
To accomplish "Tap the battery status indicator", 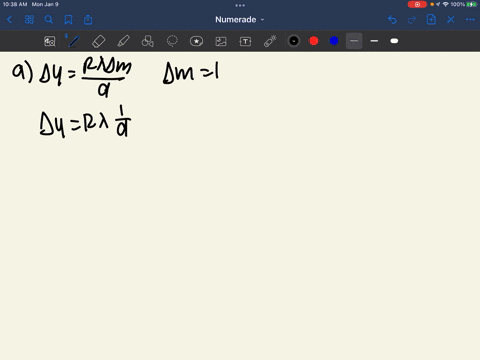I will (x=472, y=4).
